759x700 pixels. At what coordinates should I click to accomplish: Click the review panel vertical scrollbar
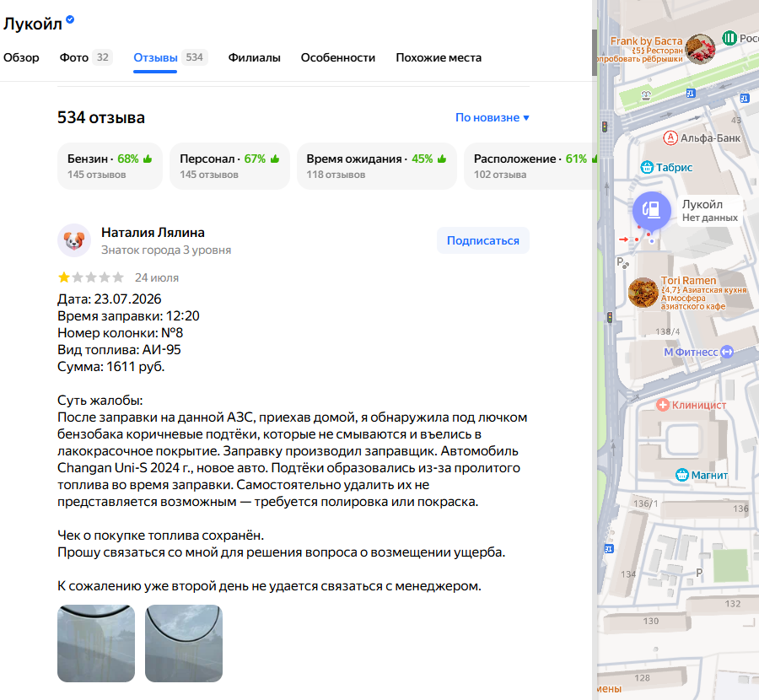[595, 52]
